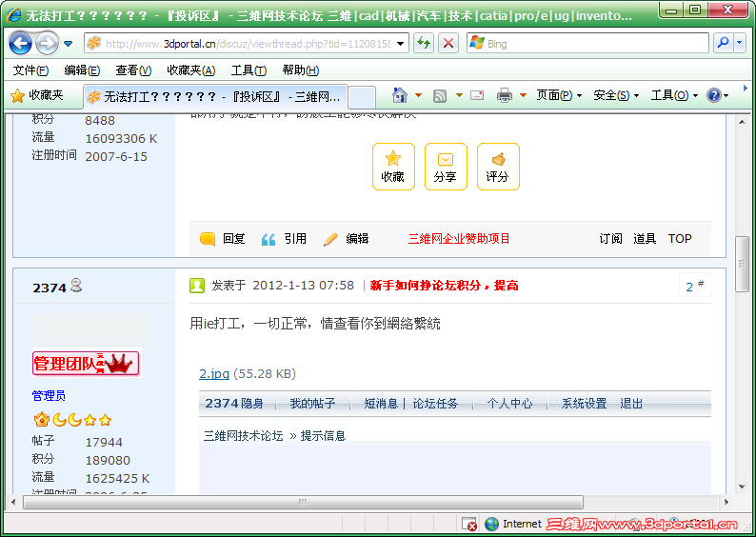The height and width of the screenshot is (537, 756).
Task: Click the Read mail envelope icon
Action: [x=477, y=95]
